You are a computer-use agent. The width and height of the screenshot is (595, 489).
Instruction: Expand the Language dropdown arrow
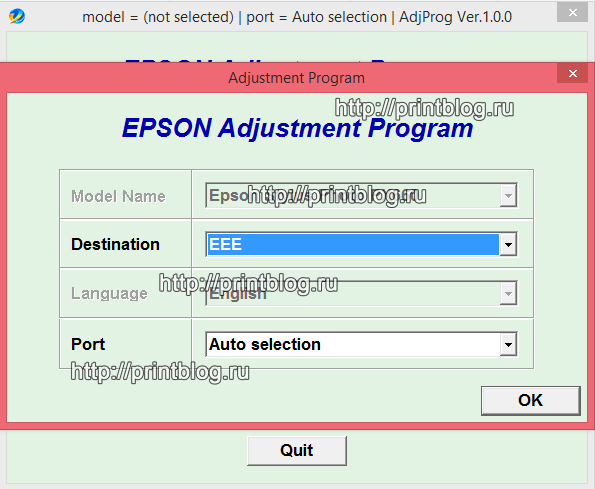[508, 293]
